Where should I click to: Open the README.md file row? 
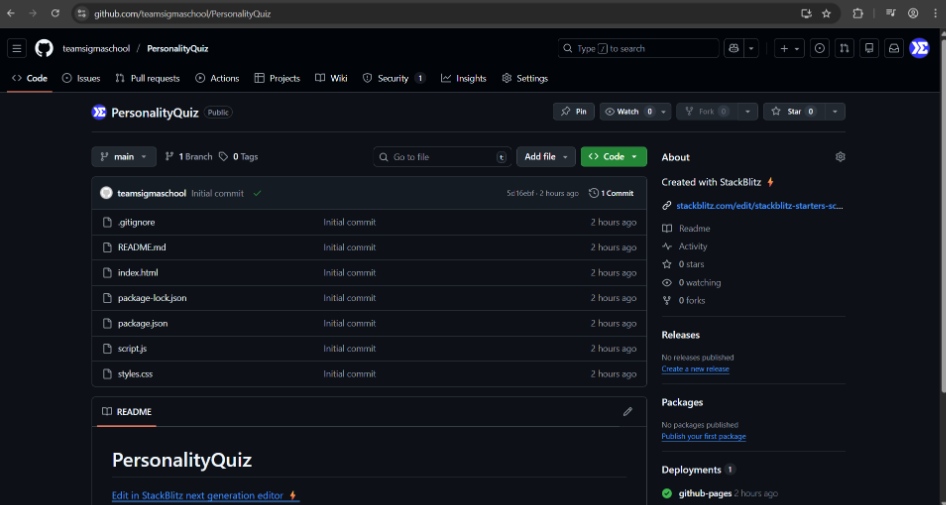pos(369,247)
